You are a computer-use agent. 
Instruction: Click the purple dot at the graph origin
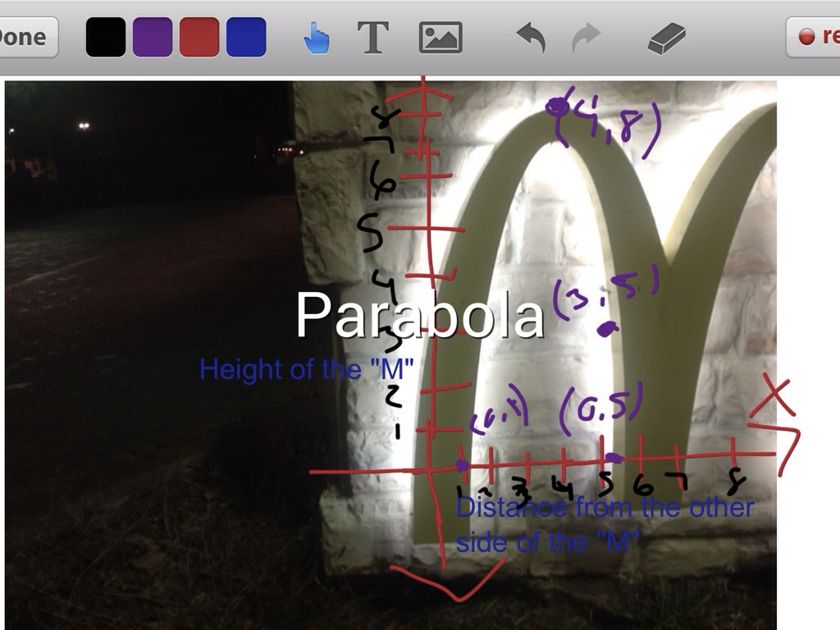(463, 466)
